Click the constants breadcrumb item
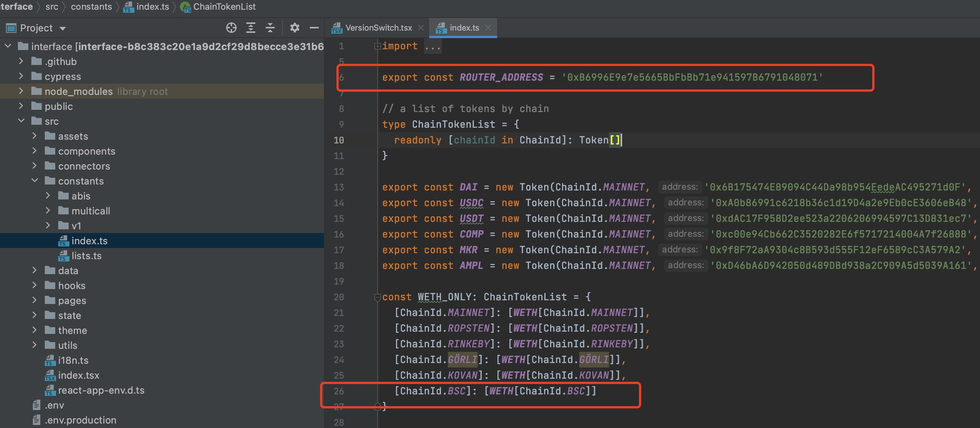Screen dimensions: 980x428 (91, 6)
